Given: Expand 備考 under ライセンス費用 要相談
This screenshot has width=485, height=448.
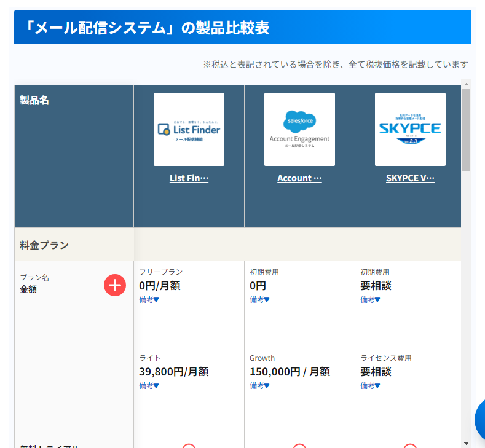Looking at the screenshot, I should [370, 385].
